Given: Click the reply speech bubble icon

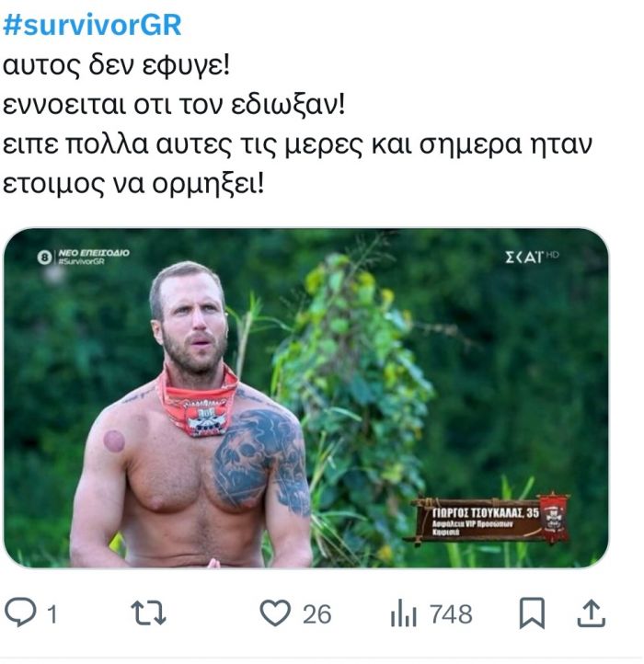Looking at the screenshot, I should (20, 612).
